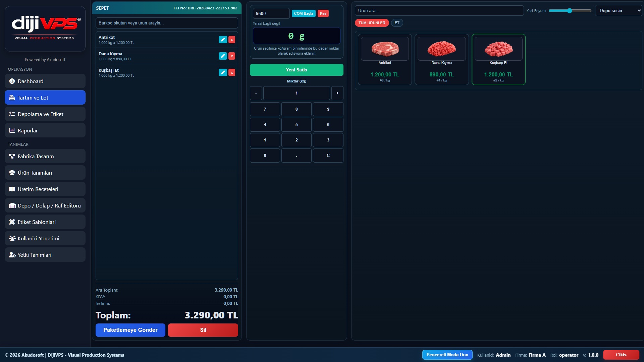Image resolution: width=644 pixels, height=362 pixels.
Task: Click the Fis No DRF-20260423-222153-902 text
Action: (206, 8)
